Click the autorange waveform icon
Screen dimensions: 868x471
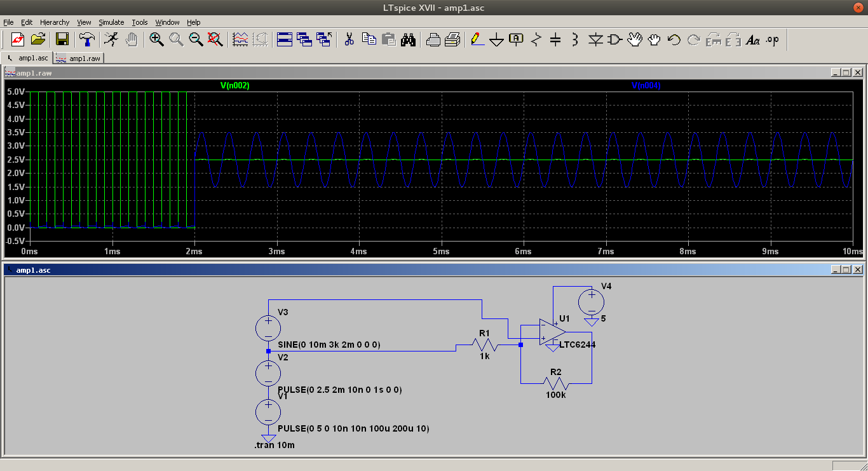click(x=240, y=39)
